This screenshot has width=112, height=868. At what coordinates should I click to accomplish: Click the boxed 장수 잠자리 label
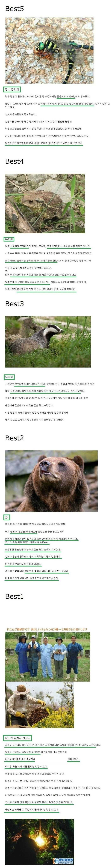(12, 89)
